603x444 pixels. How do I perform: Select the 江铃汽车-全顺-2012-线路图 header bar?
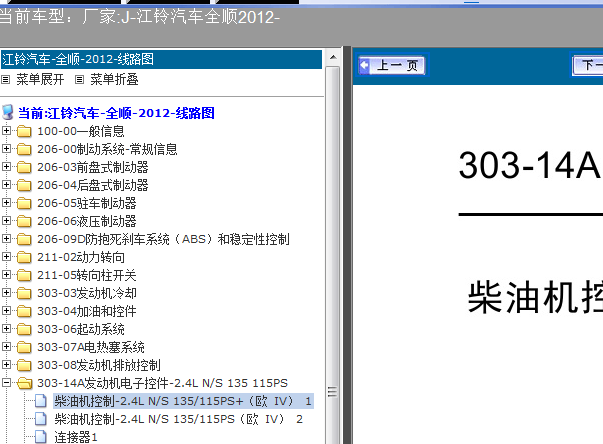161,60
